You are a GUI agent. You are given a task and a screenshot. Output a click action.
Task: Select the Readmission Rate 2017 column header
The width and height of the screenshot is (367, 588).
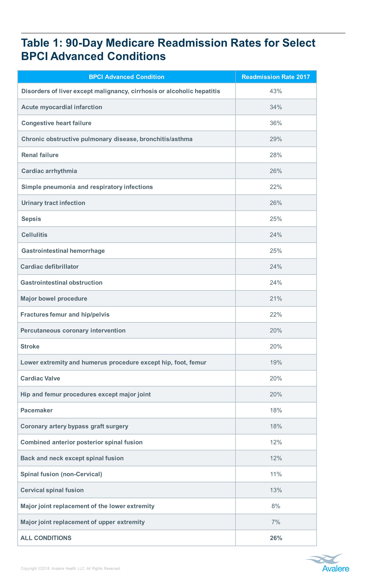(x=276, y=77)
